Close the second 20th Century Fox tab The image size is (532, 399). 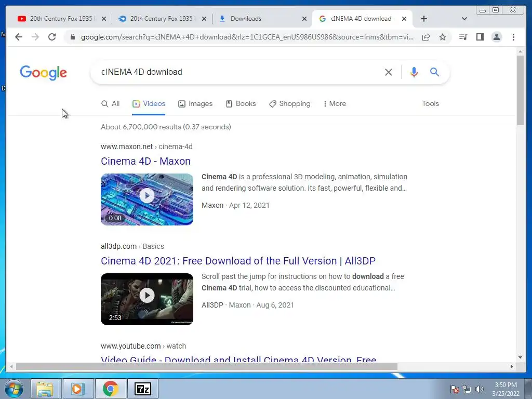tap(204, 19)
